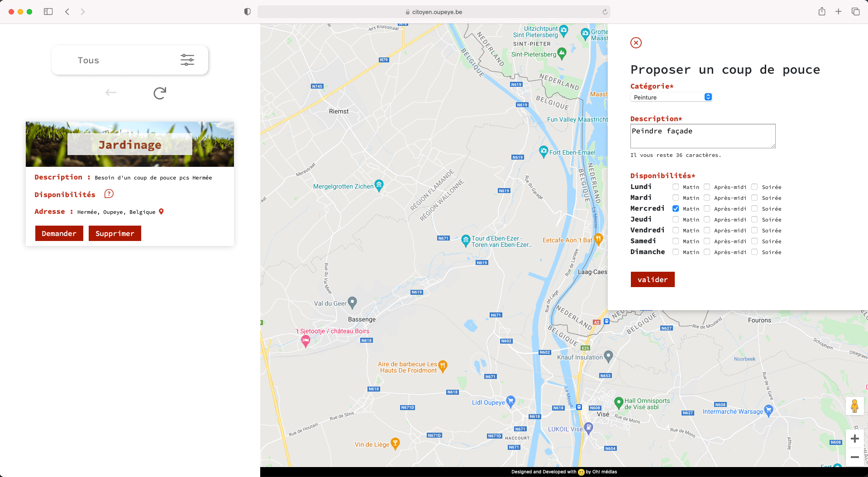This screenshot has height=477, width=868.
Task: Select the Street View pegman
Action: 854,406
